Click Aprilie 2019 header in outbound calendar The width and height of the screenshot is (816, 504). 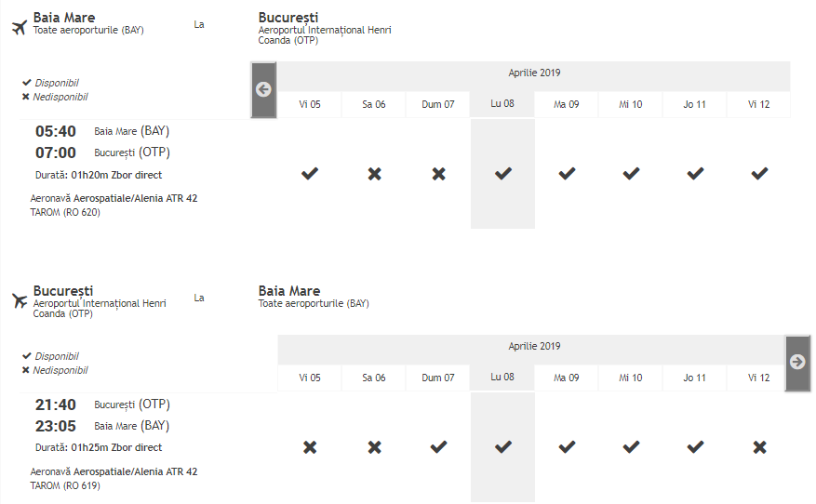[534, 73]
